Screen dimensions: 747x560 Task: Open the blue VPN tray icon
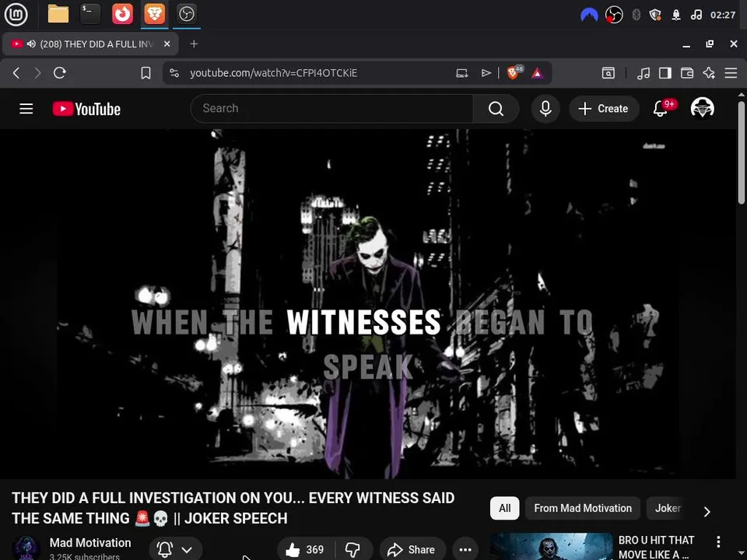pyautogui.click(x=589, y=15)
